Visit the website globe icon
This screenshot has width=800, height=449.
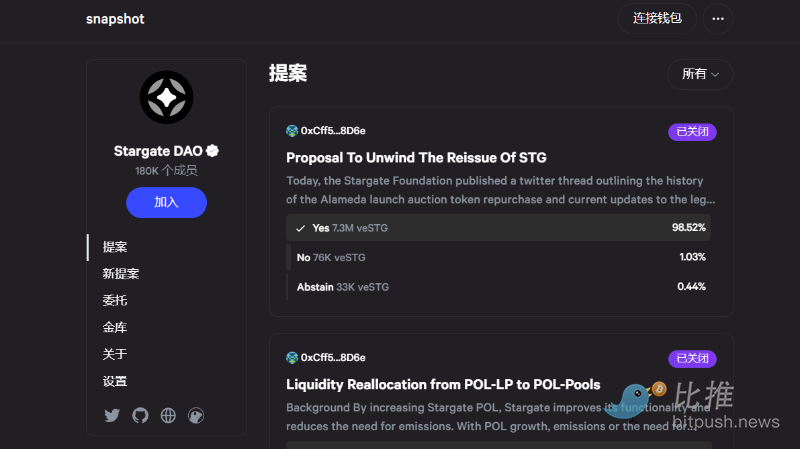click(x=168, y=415)
